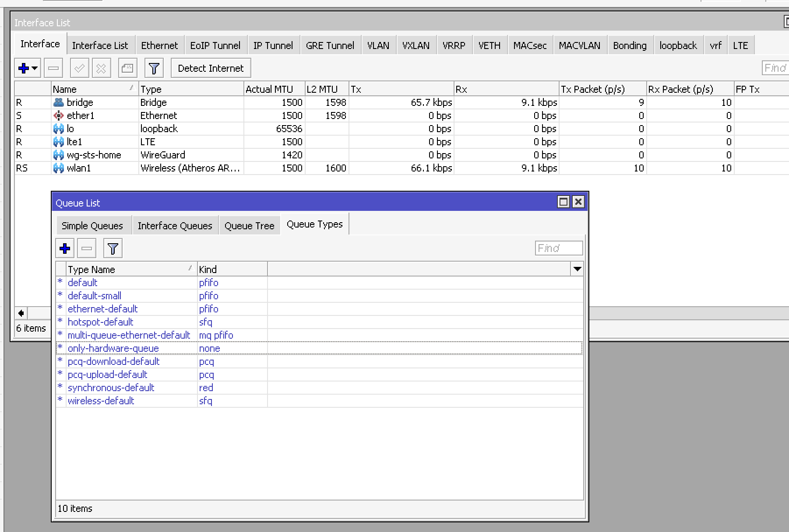Switch to the Ethernet tab
The width and height of the screenshot is (789, 532).
point(159,45)
